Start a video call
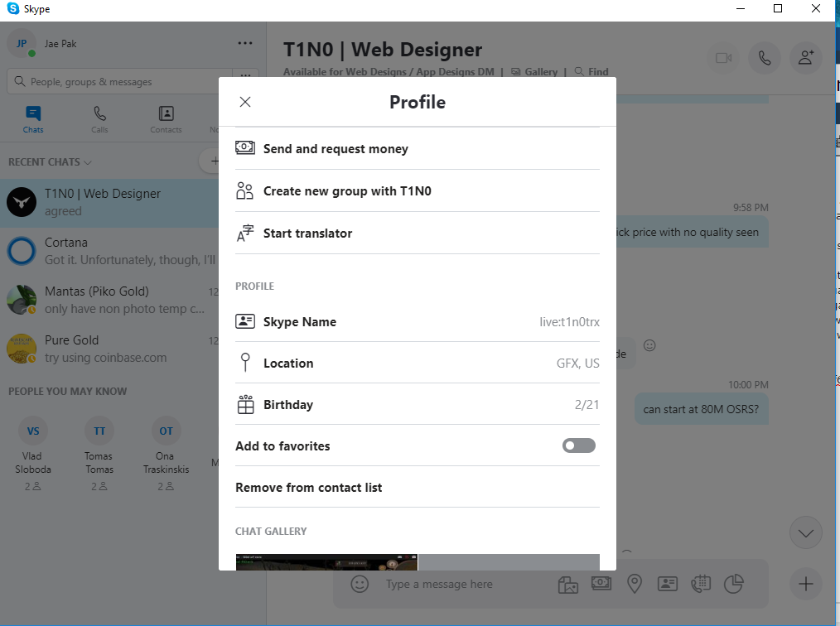 coord(723,58)
